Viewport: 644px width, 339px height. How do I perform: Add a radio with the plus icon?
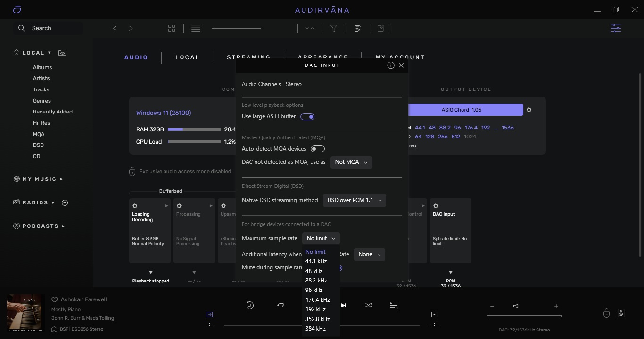65,202
